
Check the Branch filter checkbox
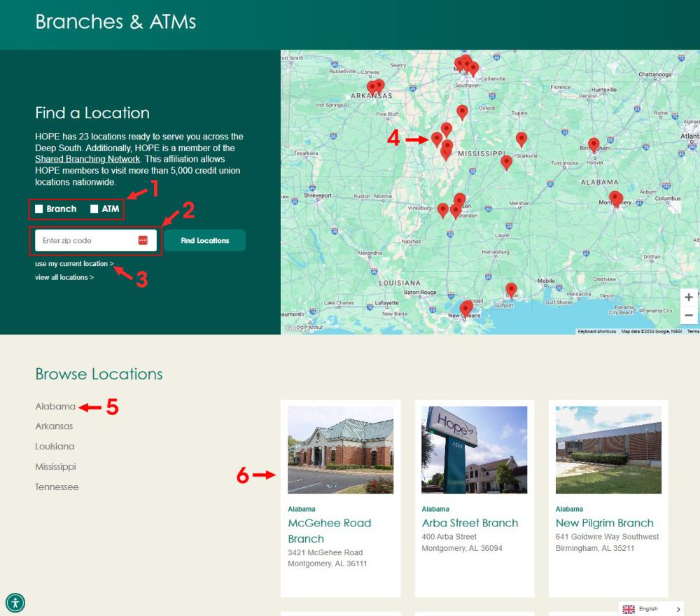38,209
